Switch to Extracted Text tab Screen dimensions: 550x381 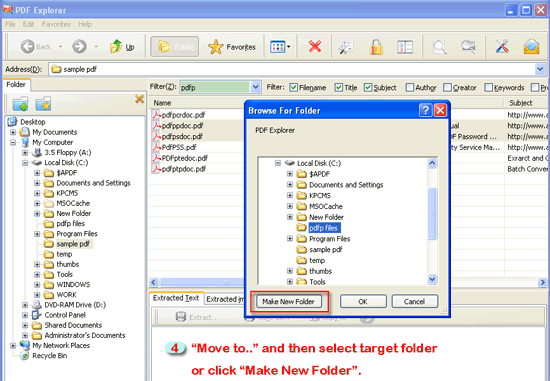point(176,298)
